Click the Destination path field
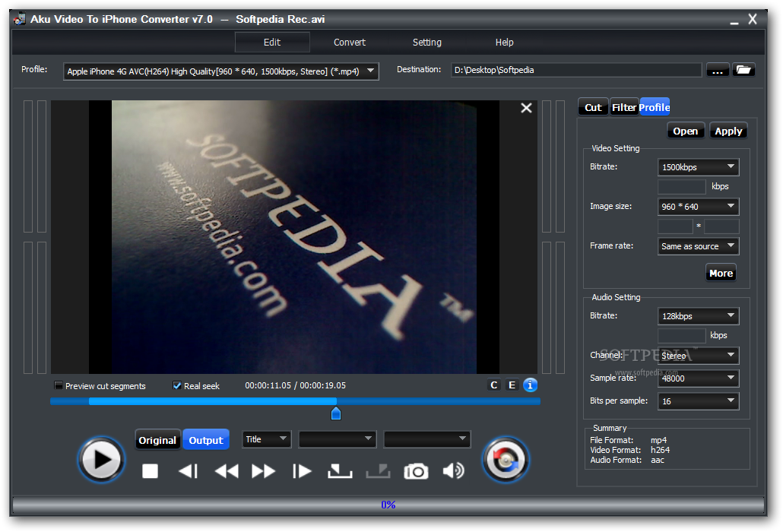Image resolution: width=783 pixels, height=532 pixels. (x=576, y=70)
